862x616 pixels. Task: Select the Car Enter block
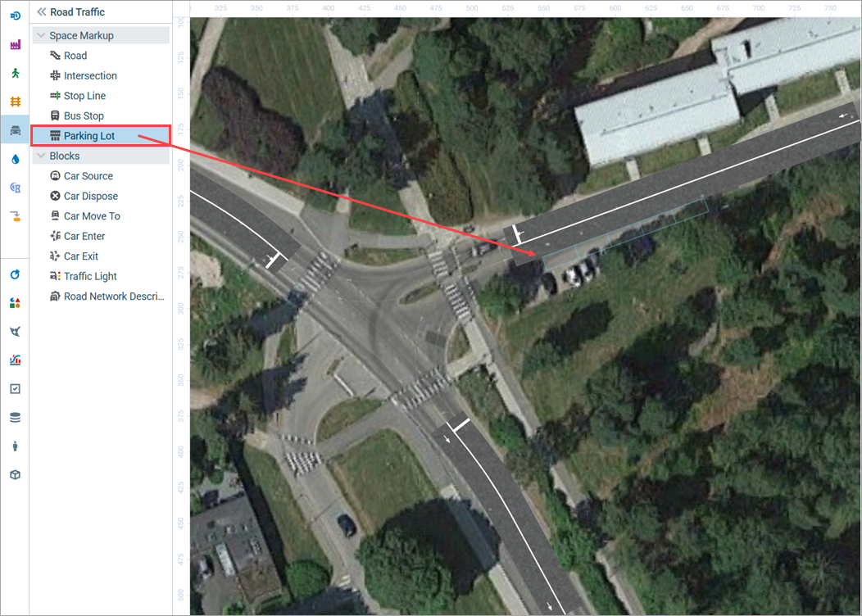[78, 236]
